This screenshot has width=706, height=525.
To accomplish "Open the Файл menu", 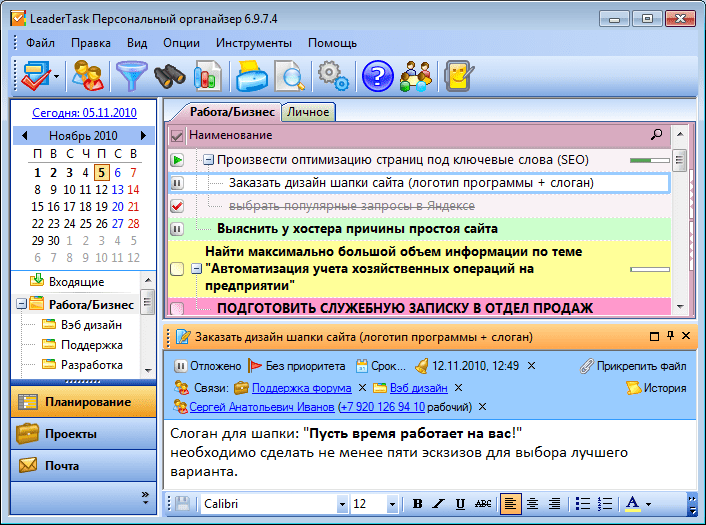I will click(40, 43).
